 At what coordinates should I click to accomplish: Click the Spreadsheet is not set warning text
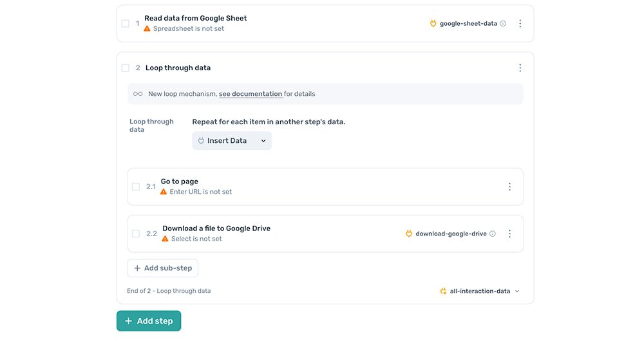(189, 28)
